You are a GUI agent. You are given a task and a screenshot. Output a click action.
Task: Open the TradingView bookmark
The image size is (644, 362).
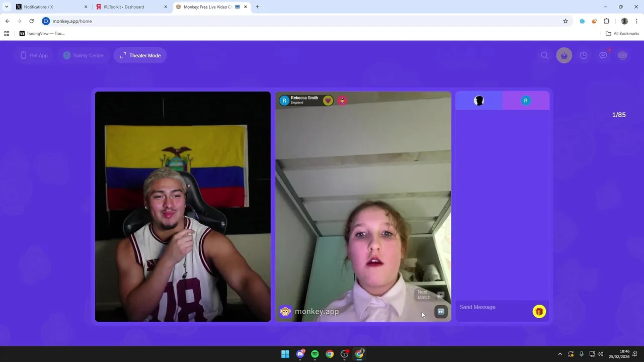pyautogui.click(x=42, y=34)
